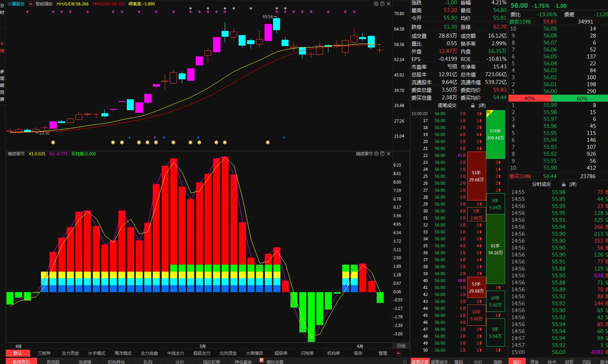Switch to 逐笔还原 tab
This screenshot has width=608, height=364.
(420, 362)
